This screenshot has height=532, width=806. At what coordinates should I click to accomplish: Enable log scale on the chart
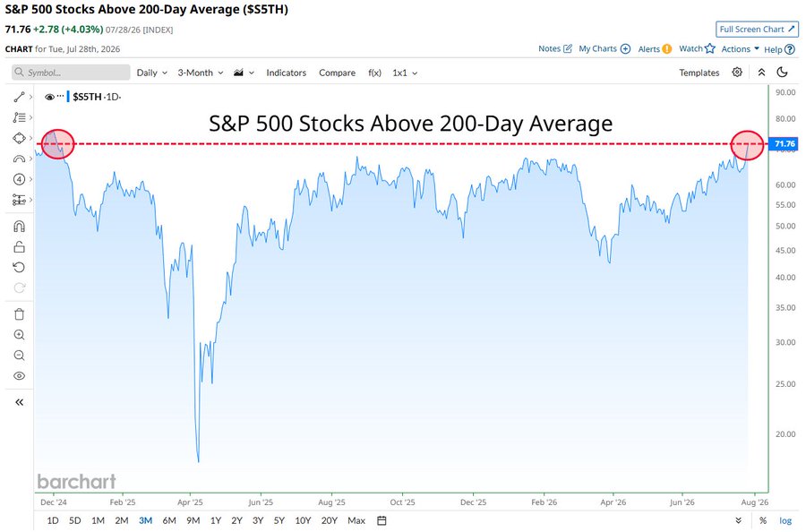(x=785, y=520)
